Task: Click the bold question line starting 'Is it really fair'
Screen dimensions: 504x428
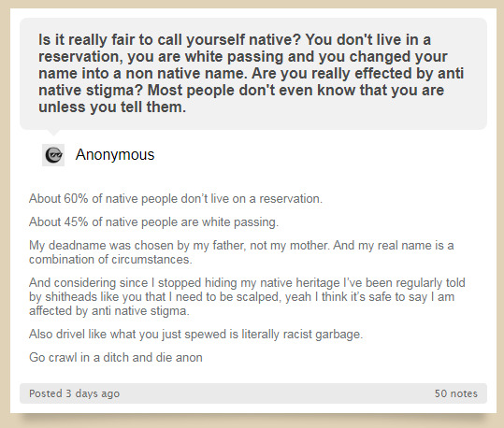Action: pyautogui.click(x=235, y=39)
